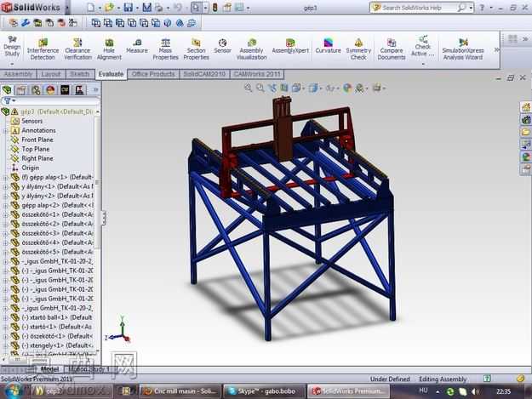This screenshot has height=399, width=532.
Task: Click Zoom to Area icon
Action: tap(260, 88)
